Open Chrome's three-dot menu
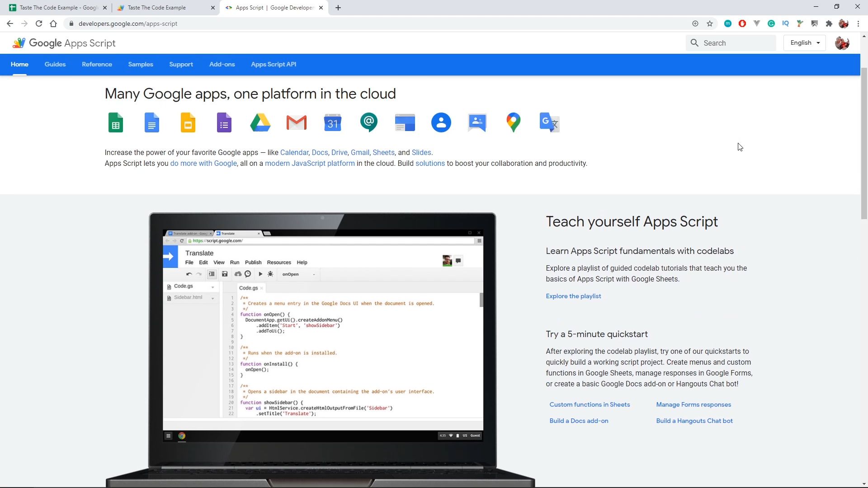The width and height of the screenshot is (868, 488). point(858,23)
